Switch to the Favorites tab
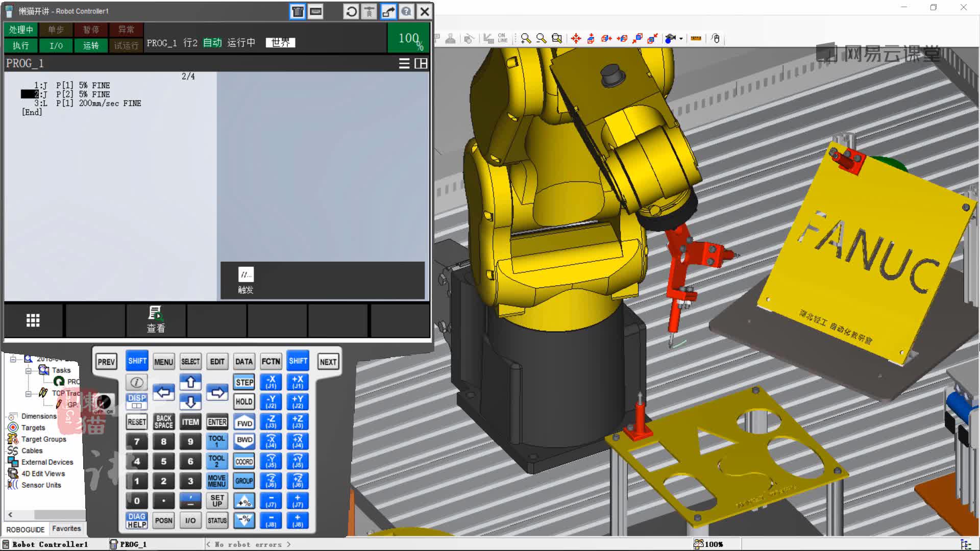Image resolution: width=980 pixels, height=551 pixels. (66, 529)
